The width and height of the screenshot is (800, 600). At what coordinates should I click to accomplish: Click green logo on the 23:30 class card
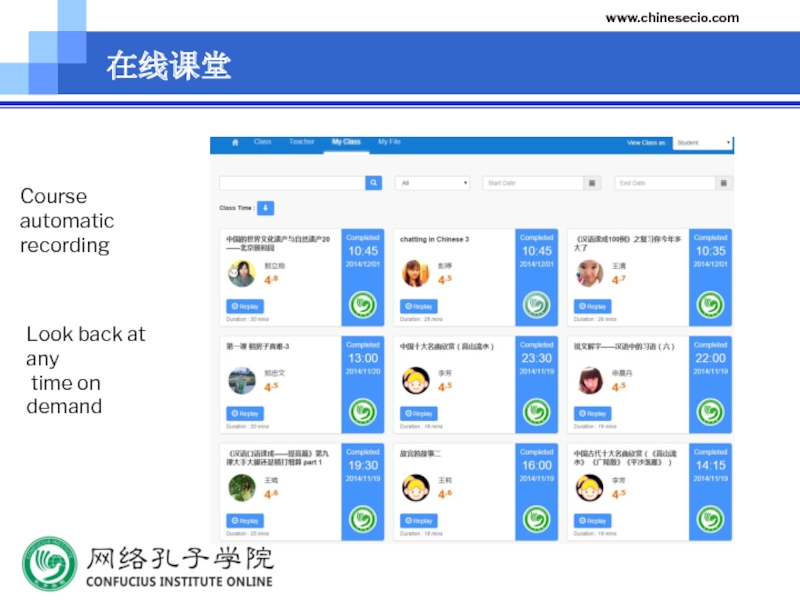point(537,412)
